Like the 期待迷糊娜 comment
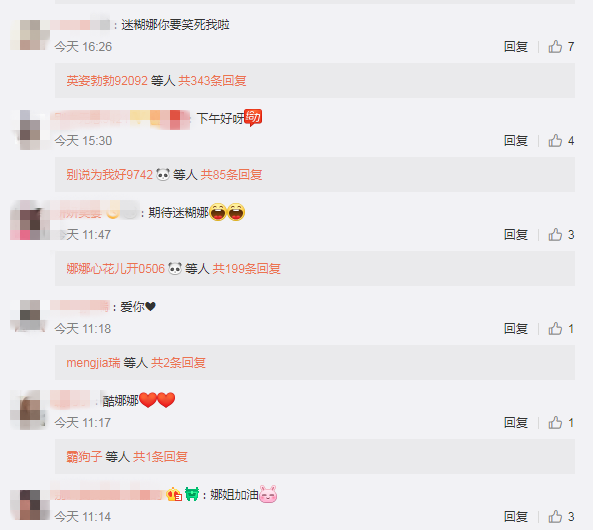Viewport: 593px width, 530px height. click(555, 235)
